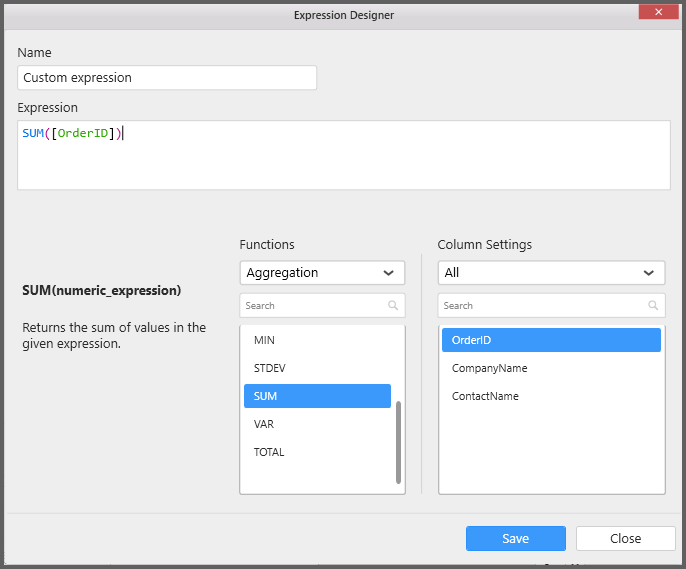Focus the Column Settings search box
The width and height of the screenshot is (686, 569).
click(x=540, y=306)
